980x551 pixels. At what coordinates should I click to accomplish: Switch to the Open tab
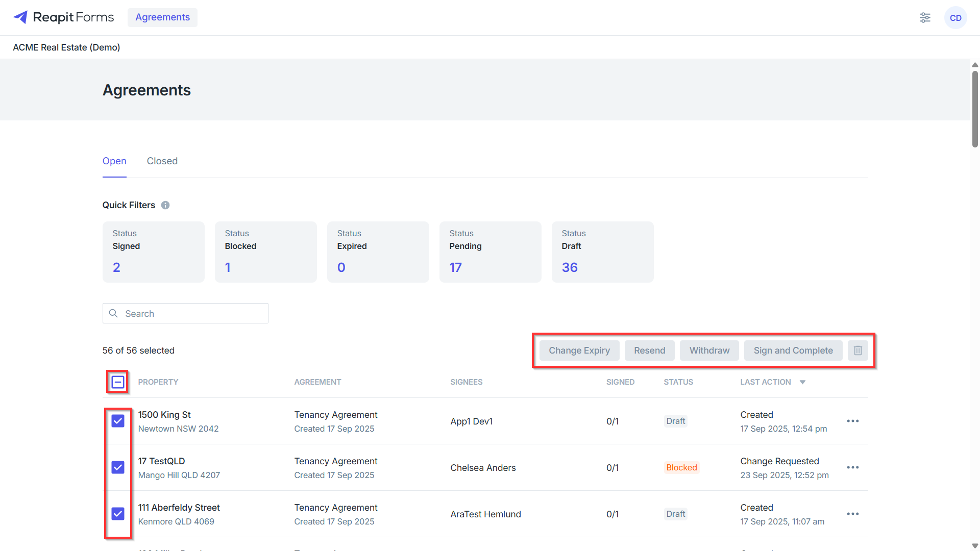coord(114,161)
